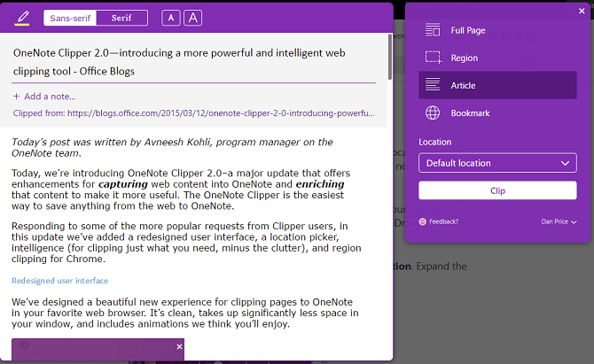Image resolution: width=594 pixels, height=364 pixels.
Task: Open the Redesigned user interface link
Action: pyautogui.click(x=60, y=281)
